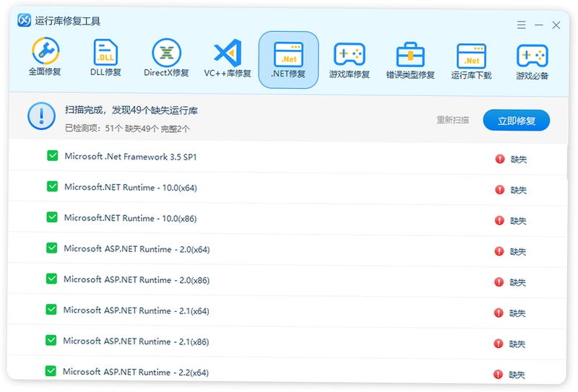Click red missing icon for .NET Runtime 10.0(x64)
This screenshot has height=392, width=578.
499,190
